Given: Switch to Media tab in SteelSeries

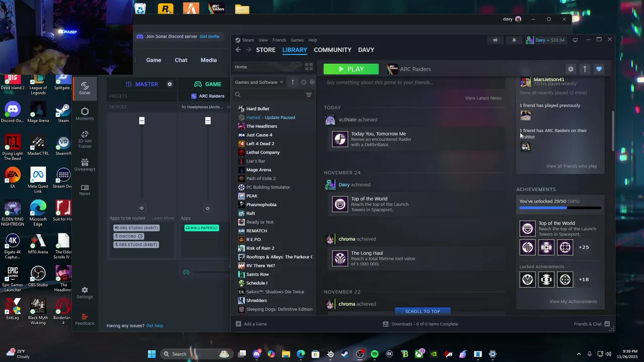Looking at the screenshot, I should pos(209,60).
